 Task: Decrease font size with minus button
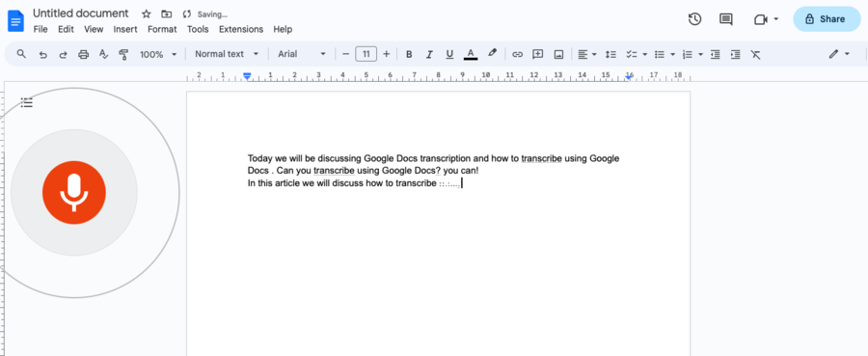coord(345,54)
